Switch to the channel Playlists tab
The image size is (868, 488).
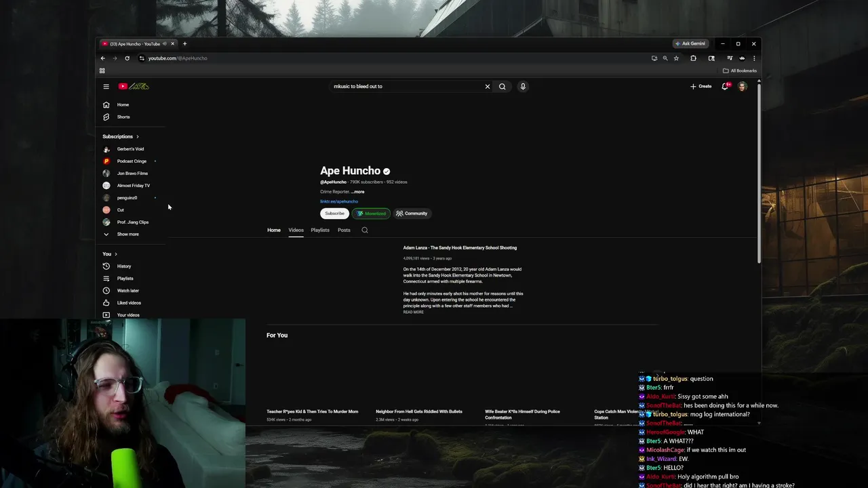320,230
